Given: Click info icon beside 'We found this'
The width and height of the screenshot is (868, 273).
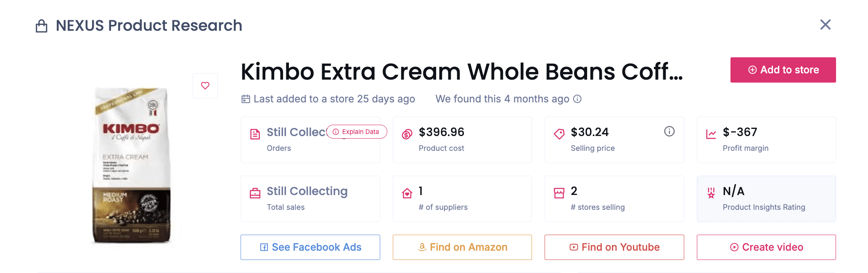Looking at the screenshot, I should 577,99.
